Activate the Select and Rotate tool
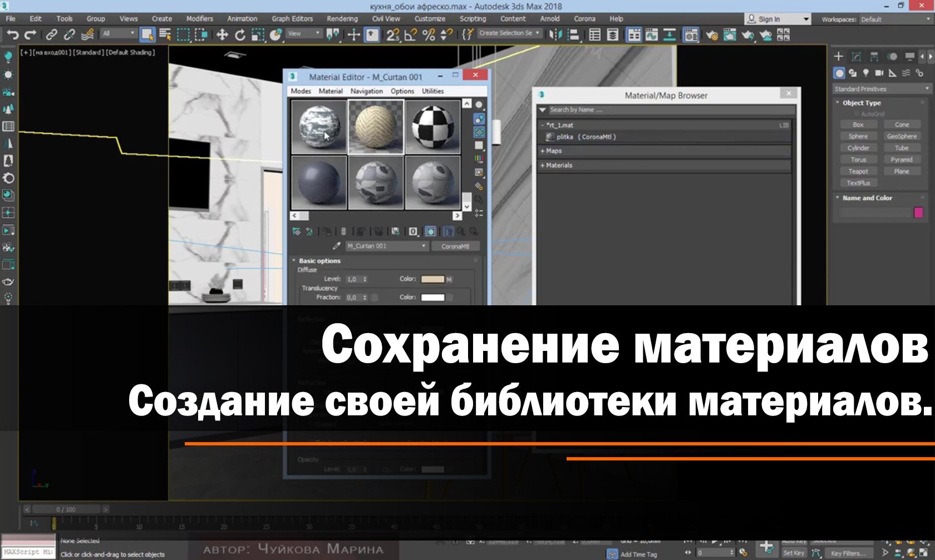 pos(240,33)
